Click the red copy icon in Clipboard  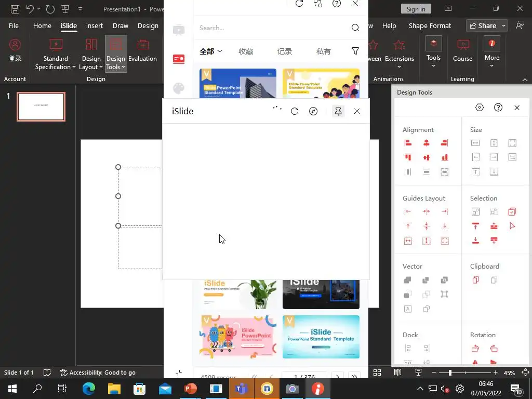coord(475,280)
